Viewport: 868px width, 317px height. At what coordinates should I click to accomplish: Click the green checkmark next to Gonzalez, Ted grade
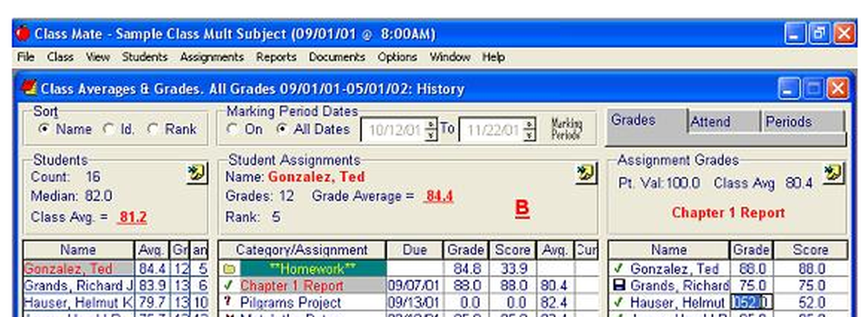coord(619,268)
